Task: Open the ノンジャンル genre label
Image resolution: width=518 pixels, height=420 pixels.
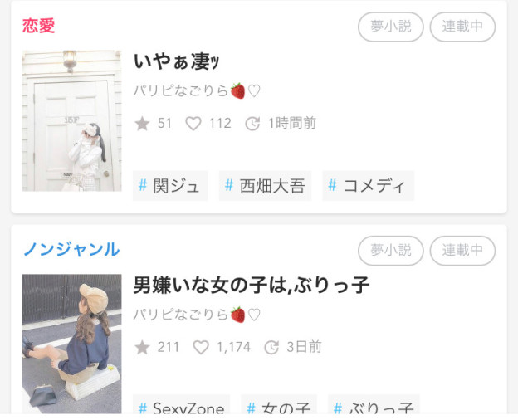Action: [71, 250]
